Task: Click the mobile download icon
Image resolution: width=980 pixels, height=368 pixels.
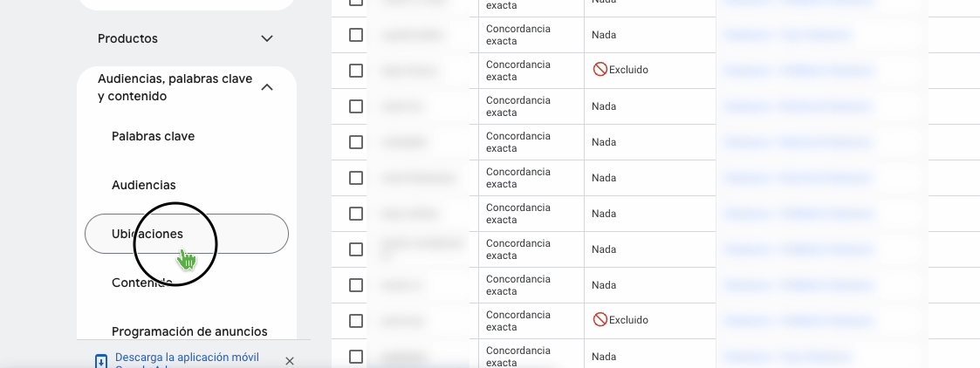Action: 101,360
